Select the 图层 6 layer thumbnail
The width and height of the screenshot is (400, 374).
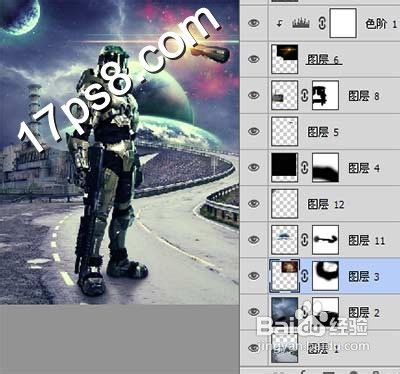coord(285,59)
